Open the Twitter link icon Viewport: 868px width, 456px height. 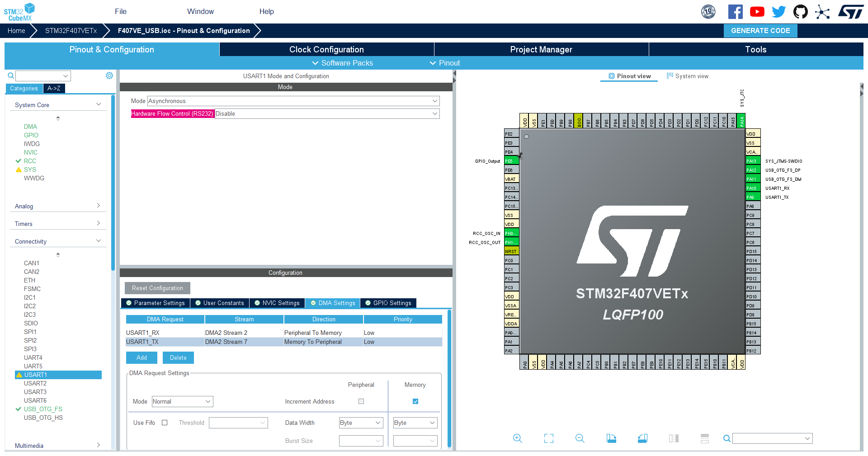coord(779,12)
